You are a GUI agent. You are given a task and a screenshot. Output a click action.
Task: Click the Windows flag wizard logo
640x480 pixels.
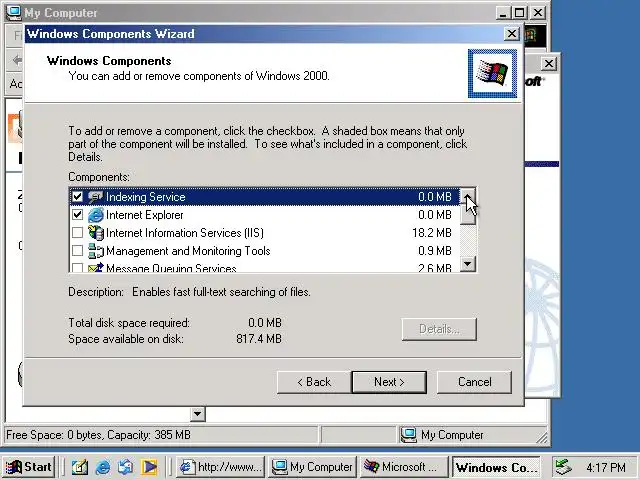pos(492,73)
